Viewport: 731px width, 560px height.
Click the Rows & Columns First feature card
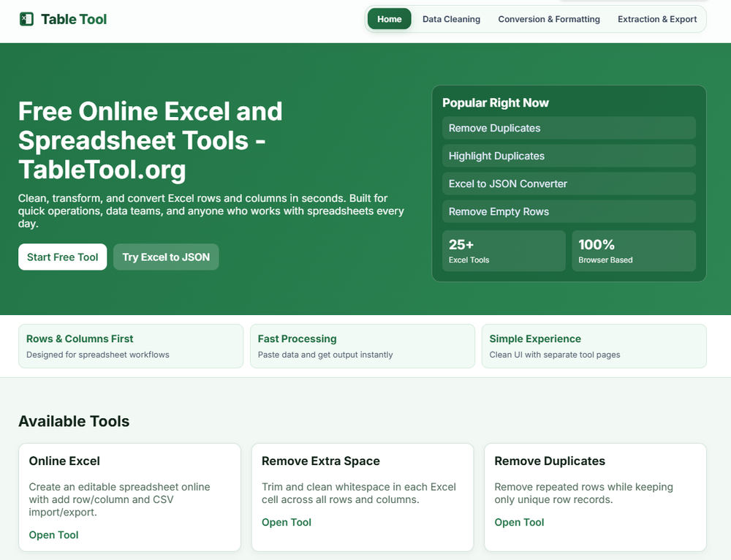(x=131, y=346)
